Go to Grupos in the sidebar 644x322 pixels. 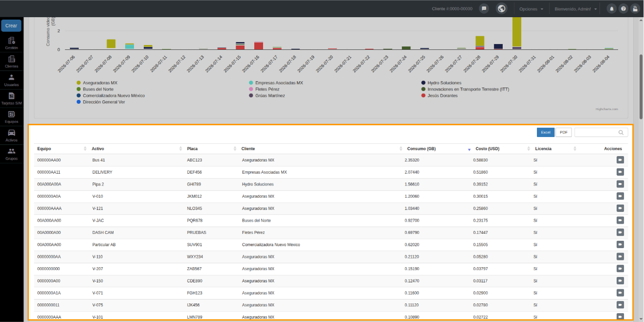point(11,154)
